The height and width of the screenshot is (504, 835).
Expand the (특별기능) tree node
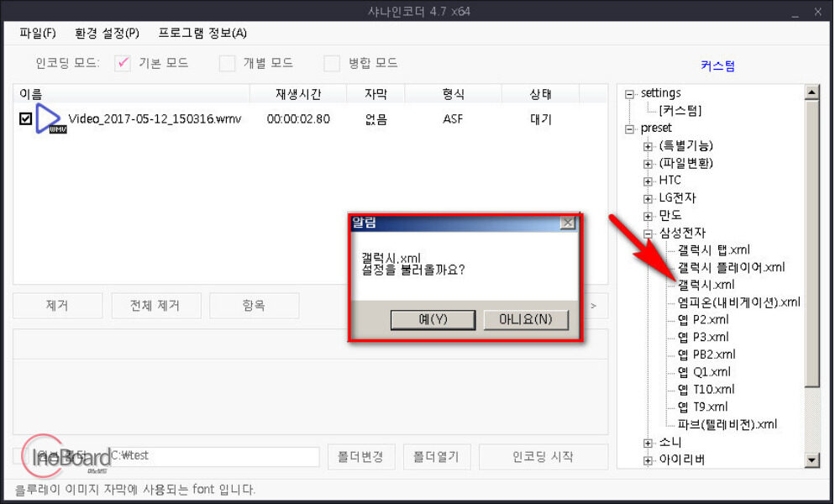coord(648,147)
